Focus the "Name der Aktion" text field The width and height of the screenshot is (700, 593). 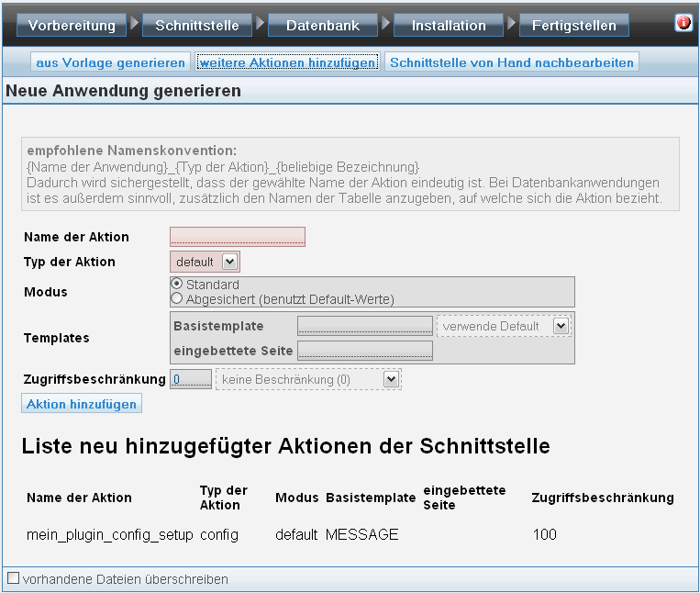click(x=238, y=237)
